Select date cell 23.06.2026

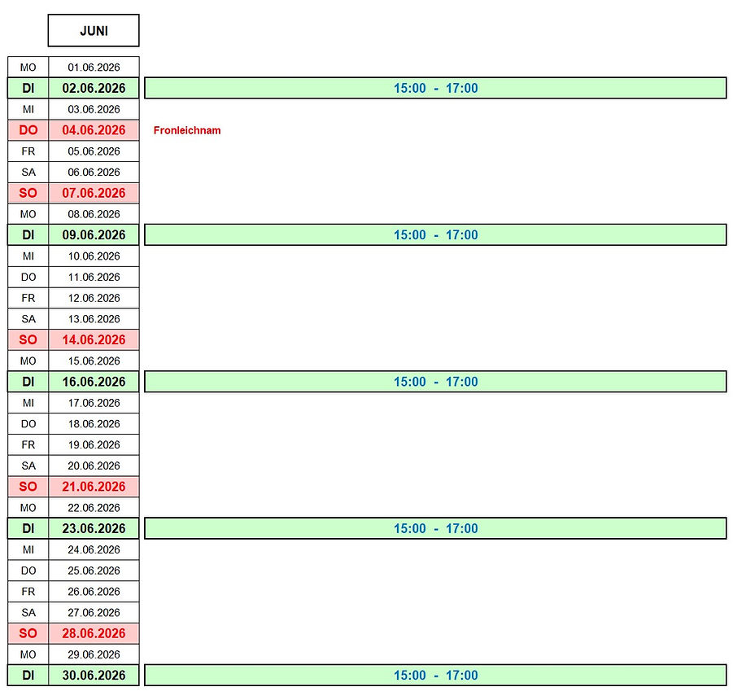94,529
